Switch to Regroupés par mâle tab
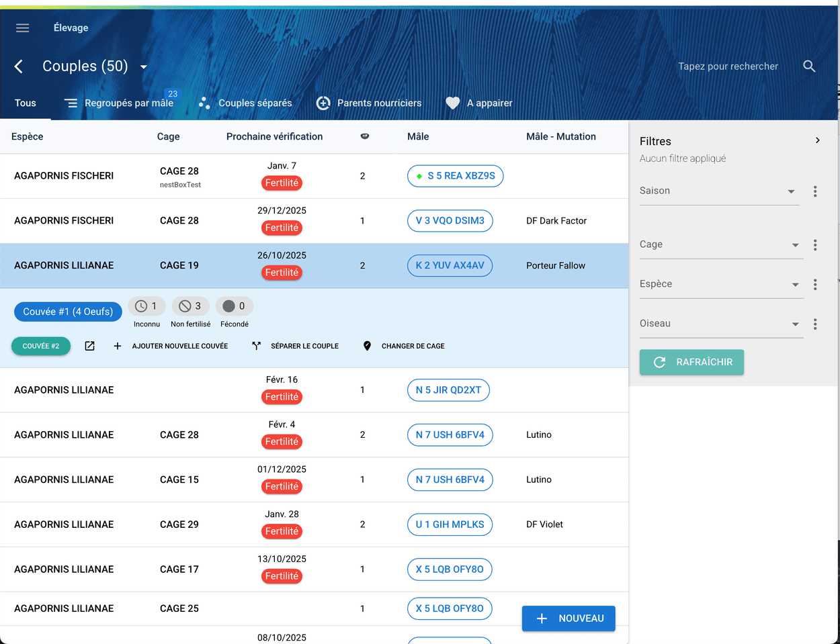 (120, 103)
